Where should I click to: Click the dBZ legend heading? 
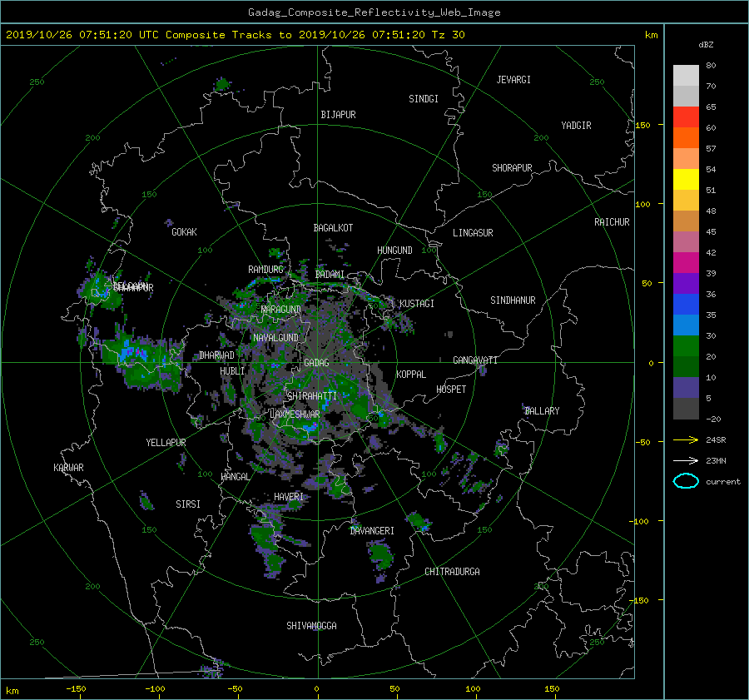point(706,45)
